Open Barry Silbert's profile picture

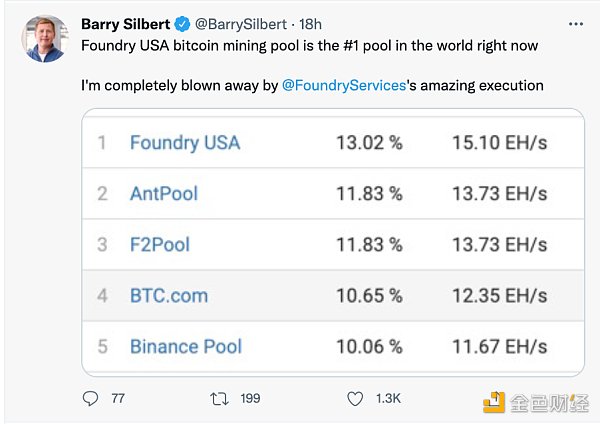(x=45, y=38)
